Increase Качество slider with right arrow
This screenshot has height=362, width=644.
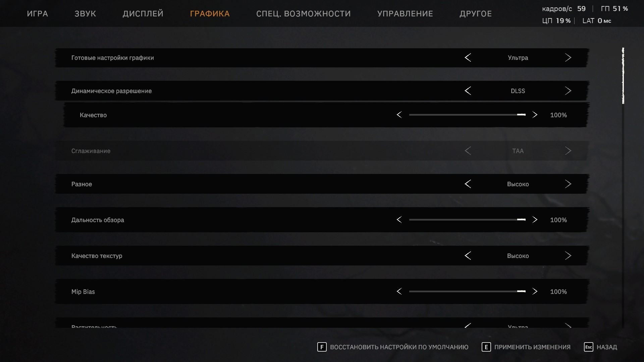pos(535,115)
